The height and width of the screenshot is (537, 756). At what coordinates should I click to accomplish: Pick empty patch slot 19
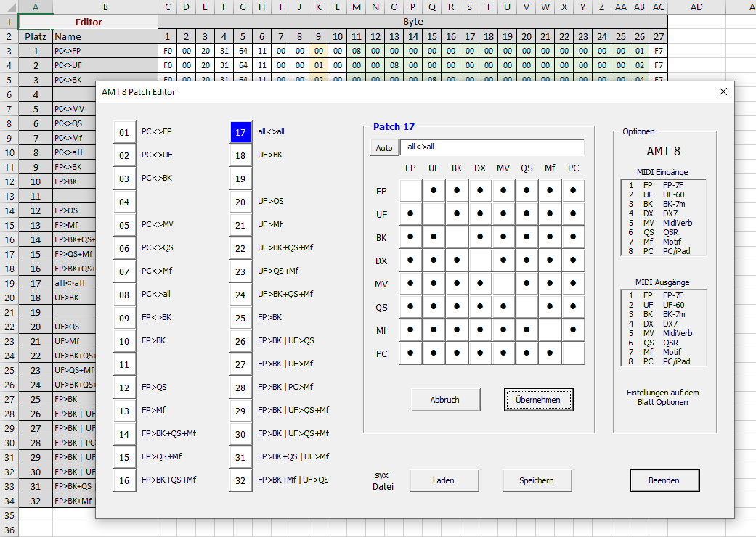(x=240, y=179)
